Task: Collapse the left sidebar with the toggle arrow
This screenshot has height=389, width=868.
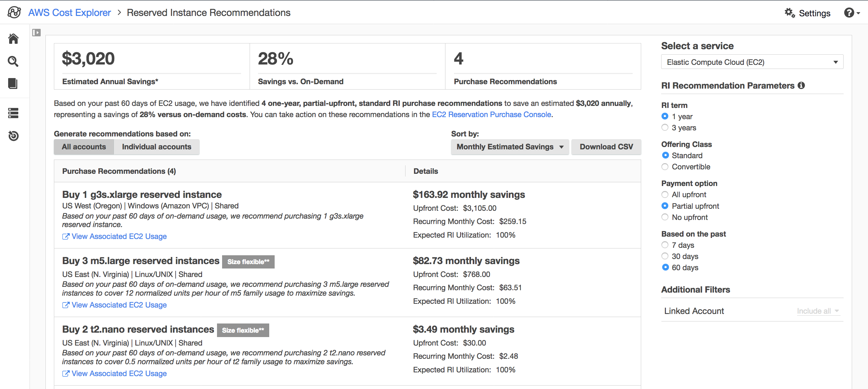Action: pyautogui.click(x=36, y=33)
